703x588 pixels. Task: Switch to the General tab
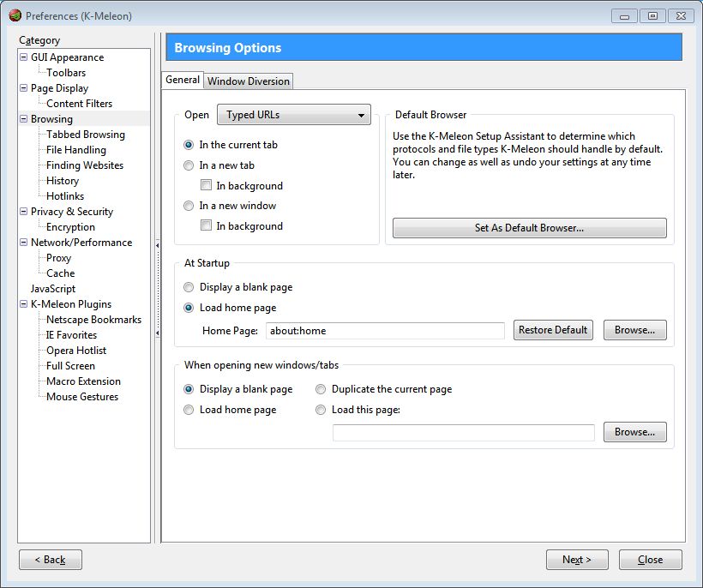(x=183, y=80)
